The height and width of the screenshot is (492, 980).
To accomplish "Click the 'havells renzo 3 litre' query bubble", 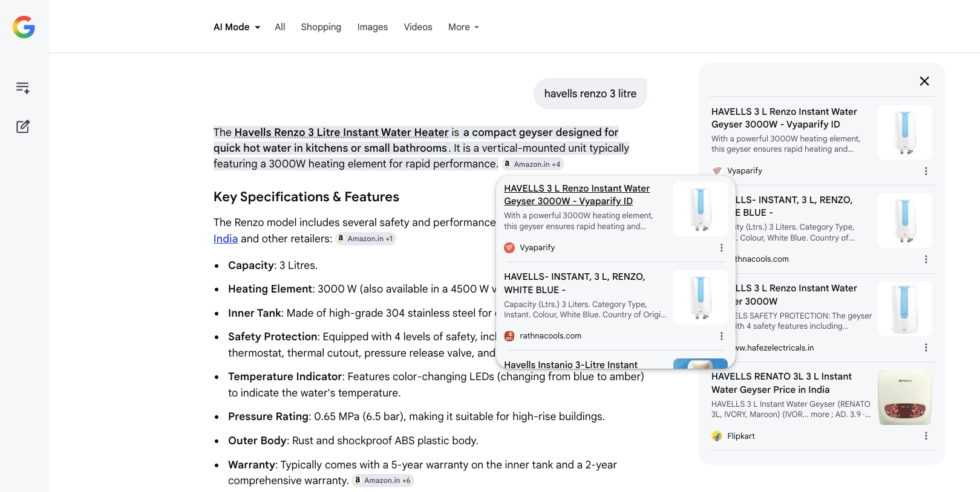I will (590, 94).
